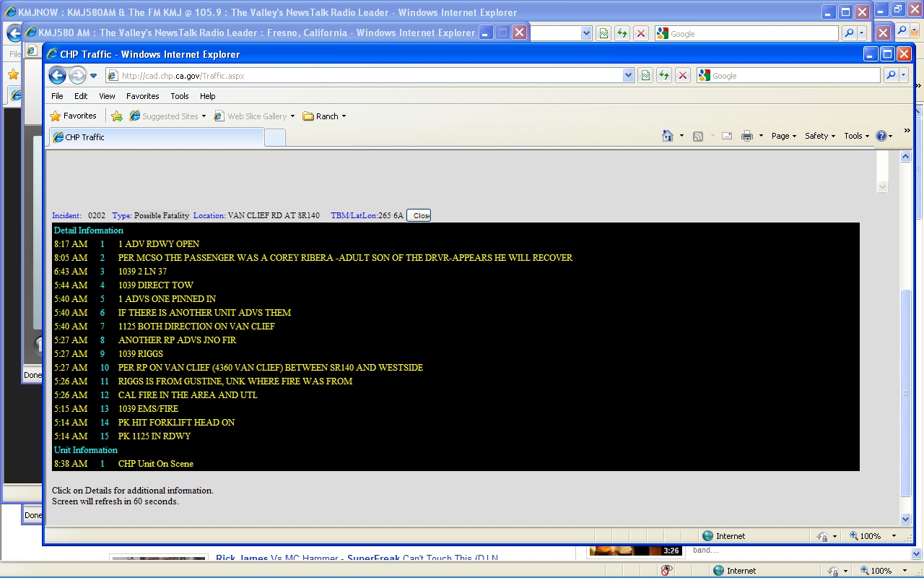Click the Back button in CHP Traffic window
This screenshot has width=924, height=578.
point(58,75)
